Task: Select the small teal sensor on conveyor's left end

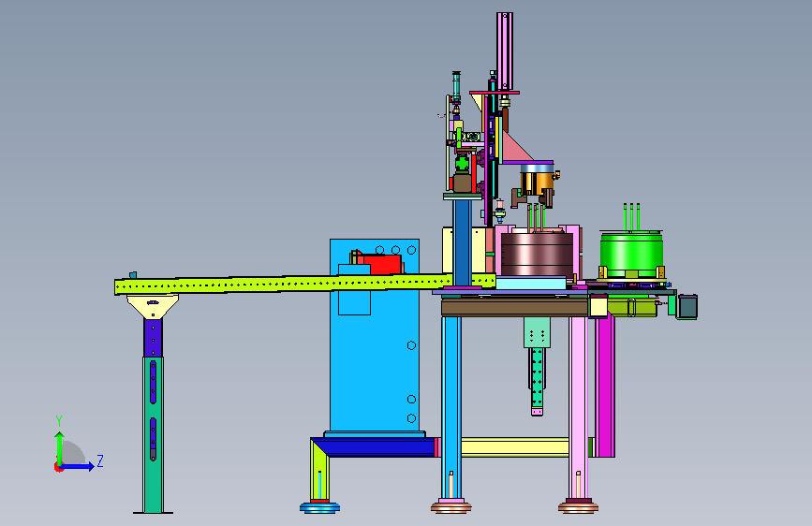Action: point(133,275)
